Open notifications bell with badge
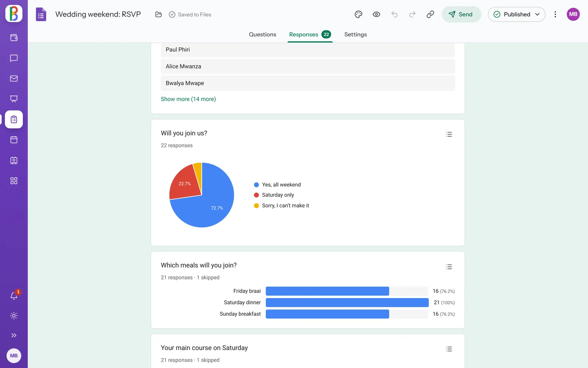The width and height of the screenshot is (588, 368). 14,296
